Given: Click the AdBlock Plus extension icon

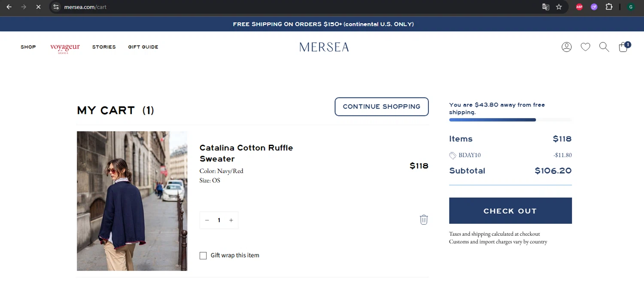Looking at the screenshot, I should point(579,7).
